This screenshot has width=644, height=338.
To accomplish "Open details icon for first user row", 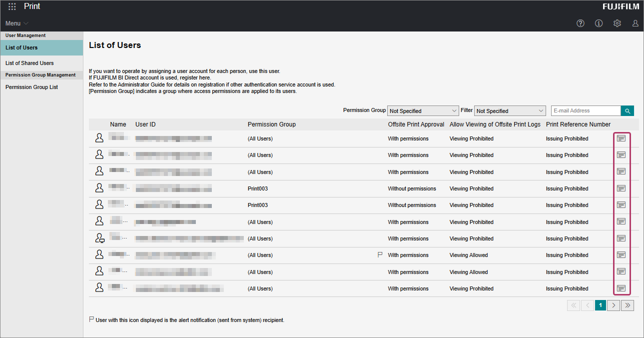I will click(x=621, y=138).
